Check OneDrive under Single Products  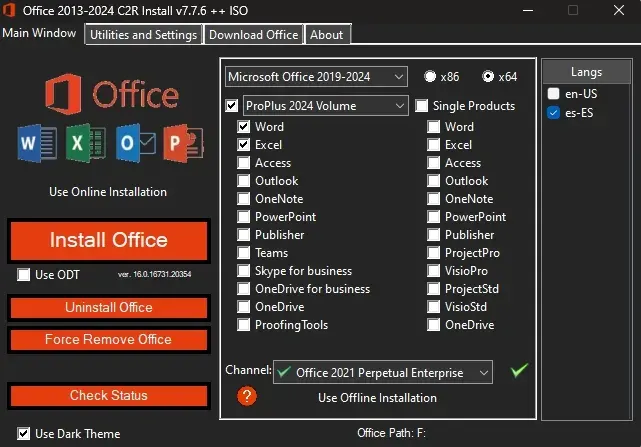pyautogui.click(x=434, y=325)
